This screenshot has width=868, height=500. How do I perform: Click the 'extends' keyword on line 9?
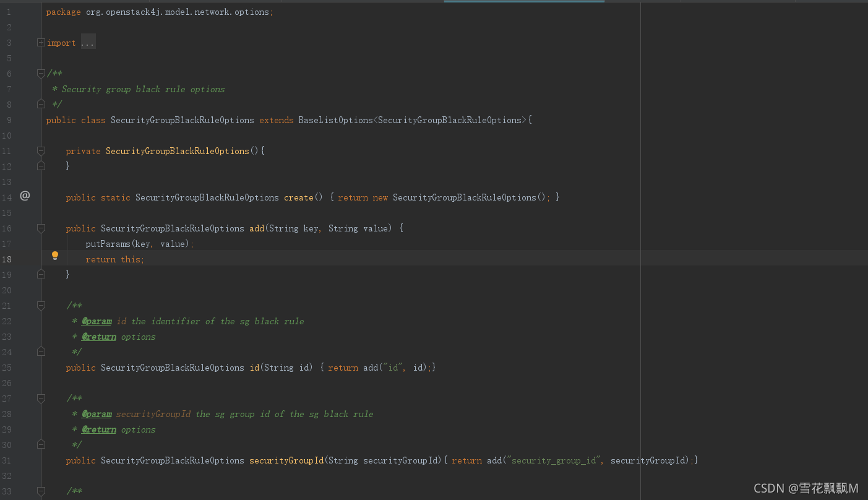tap(277, 120)
